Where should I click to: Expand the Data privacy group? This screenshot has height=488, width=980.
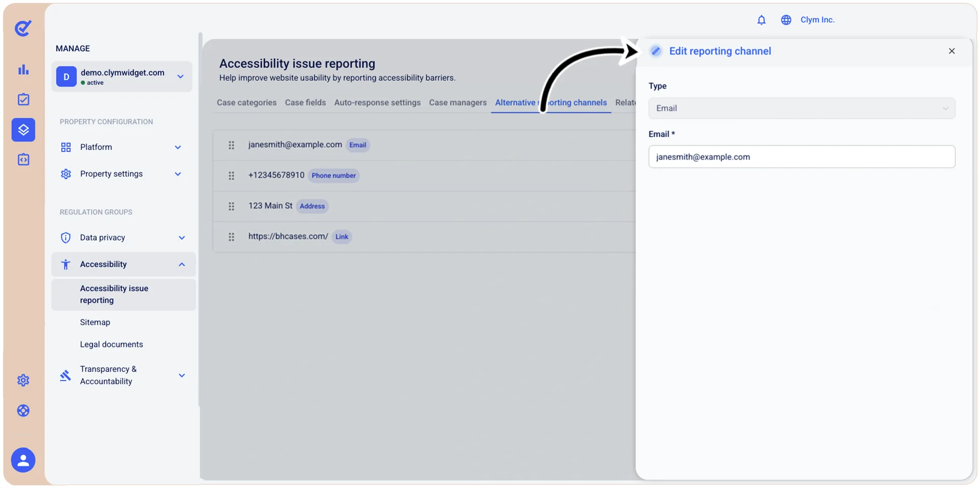point(123,238)
